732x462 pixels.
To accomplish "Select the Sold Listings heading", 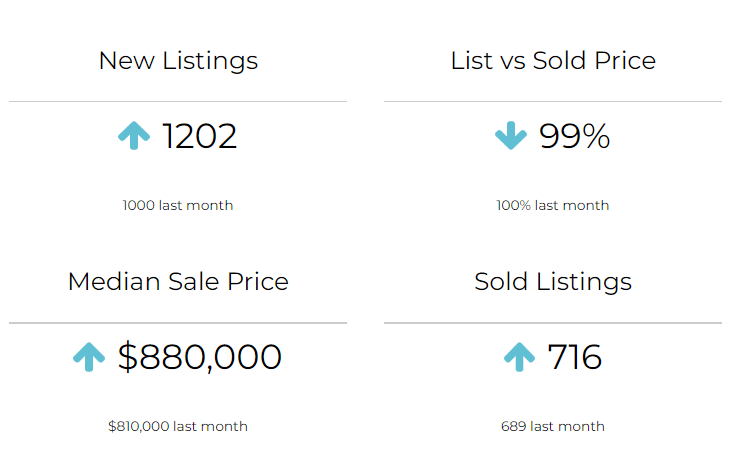I will pos(553,282).
